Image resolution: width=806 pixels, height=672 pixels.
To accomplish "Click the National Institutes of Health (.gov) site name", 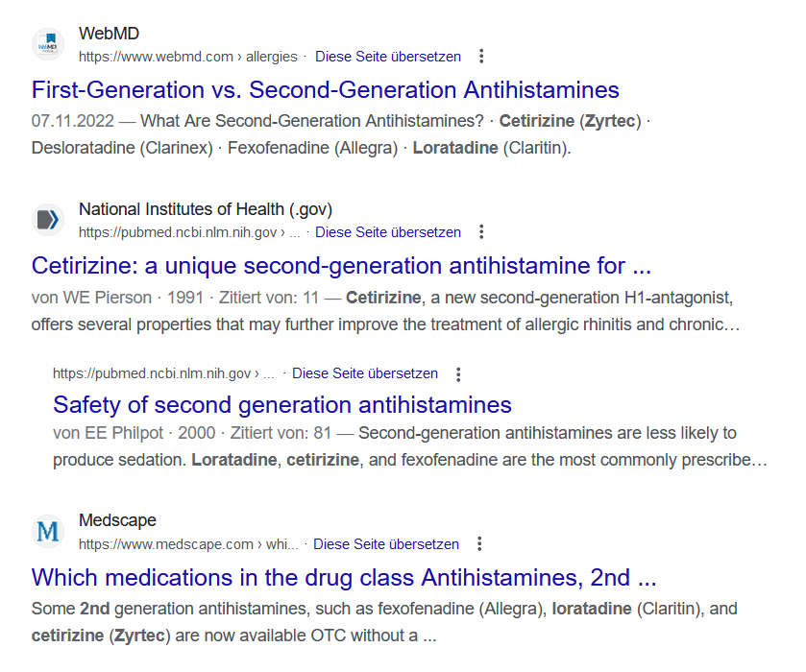I will (206, 209).
